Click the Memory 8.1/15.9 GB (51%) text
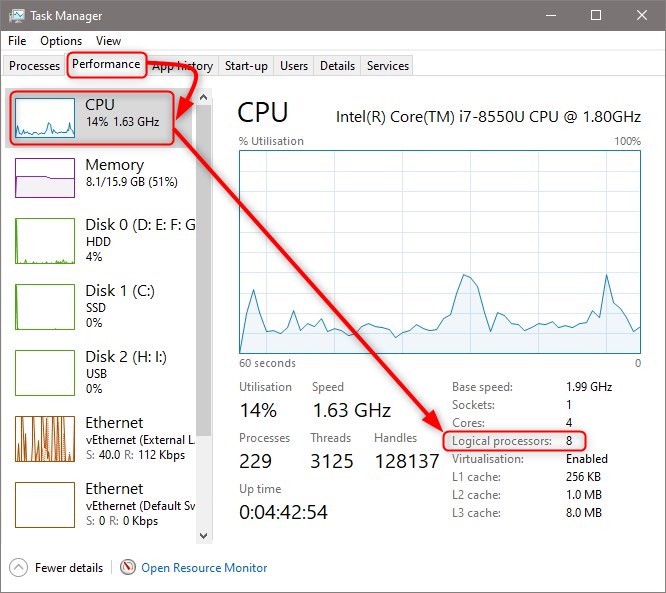The height and width of the screenshot is (593, 666). pyautogui.click(x=132, y=182)
